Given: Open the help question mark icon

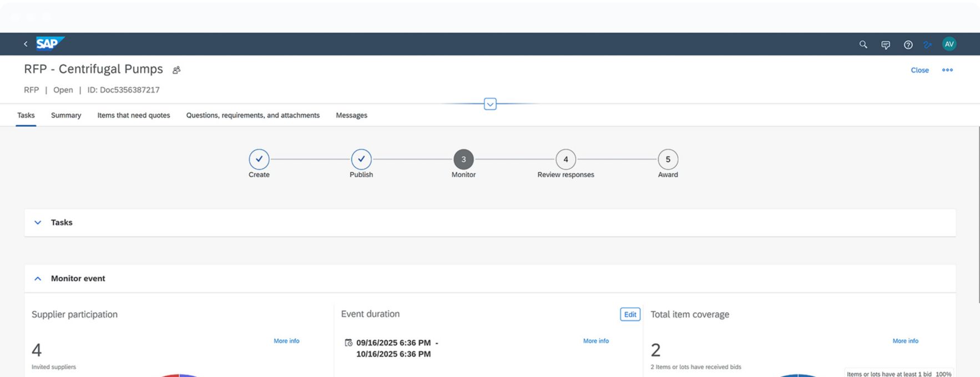Looking at the screenshot, I should click(908, 45).
